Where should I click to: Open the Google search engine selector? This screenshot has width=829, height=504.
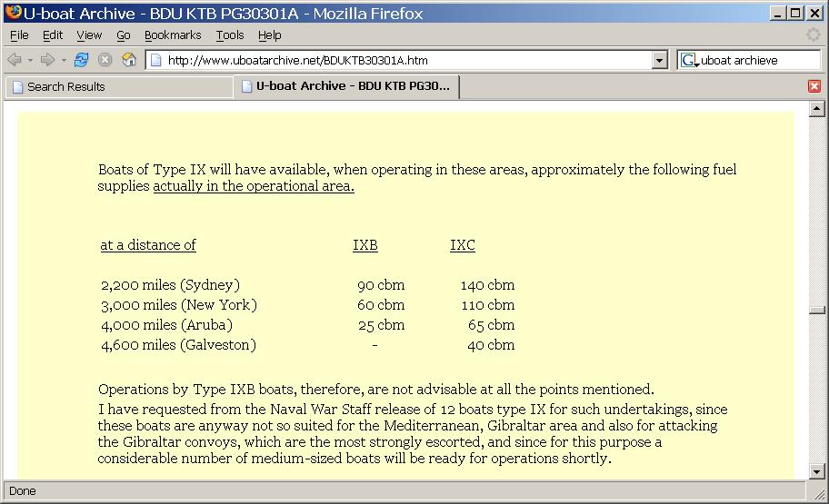click(x=689, y=60)
